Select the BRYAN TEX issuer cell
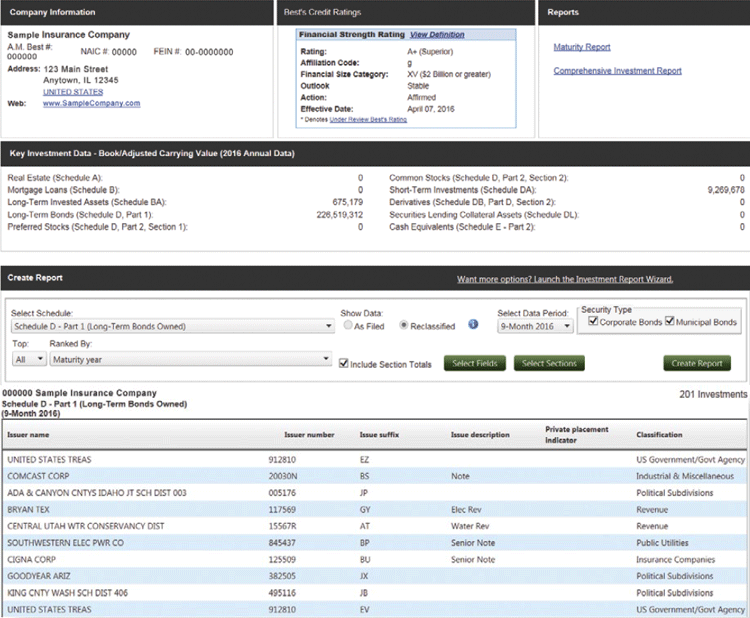 (28, 509)
